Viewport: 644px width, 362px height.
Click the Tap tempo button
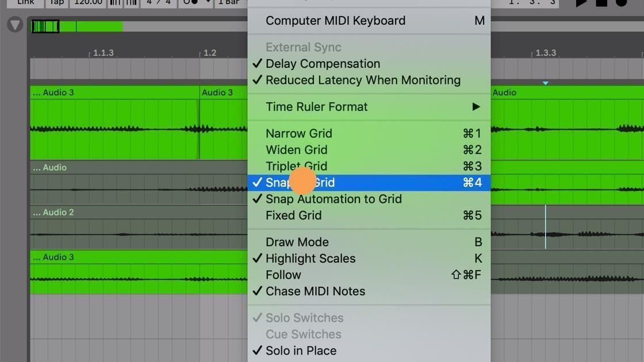tap(56, 2)
